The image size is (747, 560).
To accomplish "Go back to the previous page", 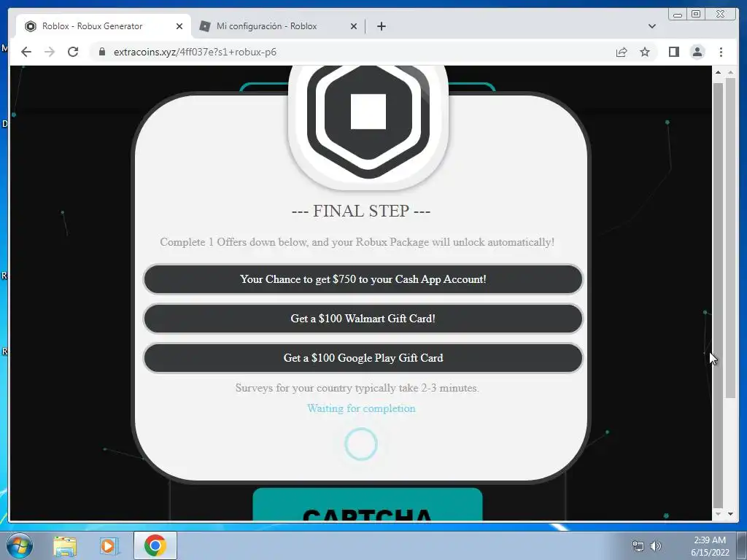I will (26, 52).
